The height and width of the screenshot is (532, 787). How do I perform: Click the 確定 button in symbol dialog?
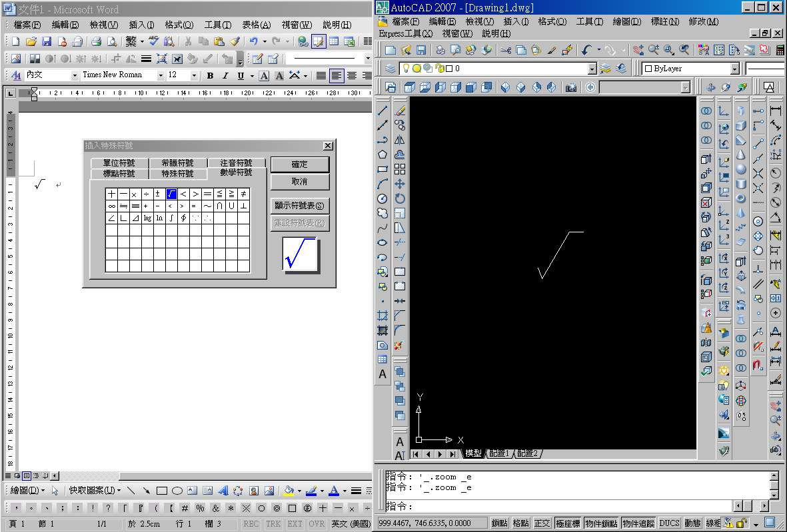click(x=300, y=164)
